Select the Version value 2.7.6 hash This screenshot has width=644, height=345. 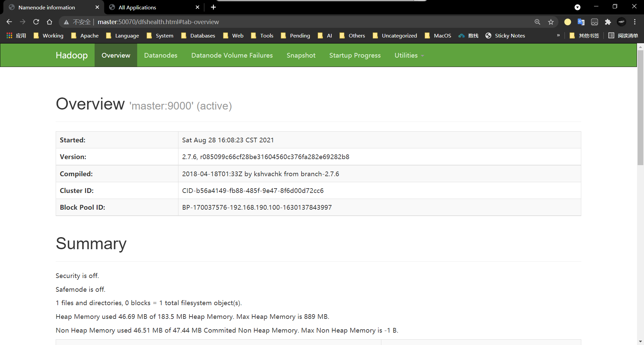[266, 157]
